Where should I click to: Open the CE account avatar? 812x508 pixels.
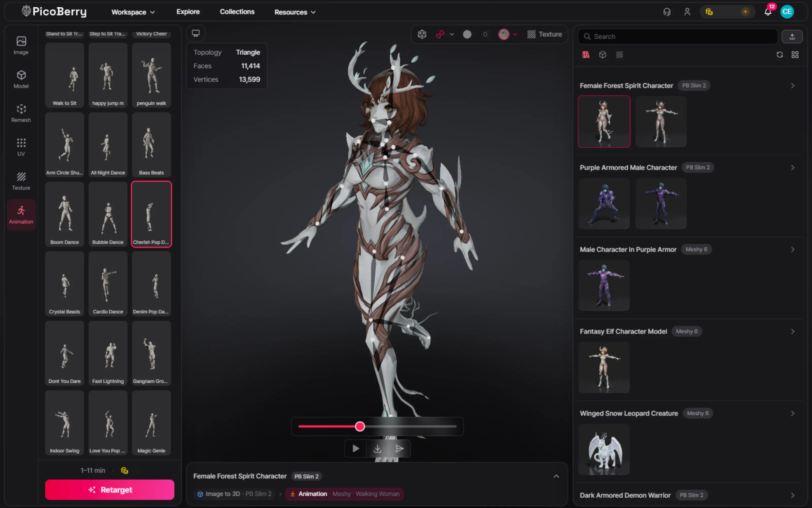[x=787, y=12]
